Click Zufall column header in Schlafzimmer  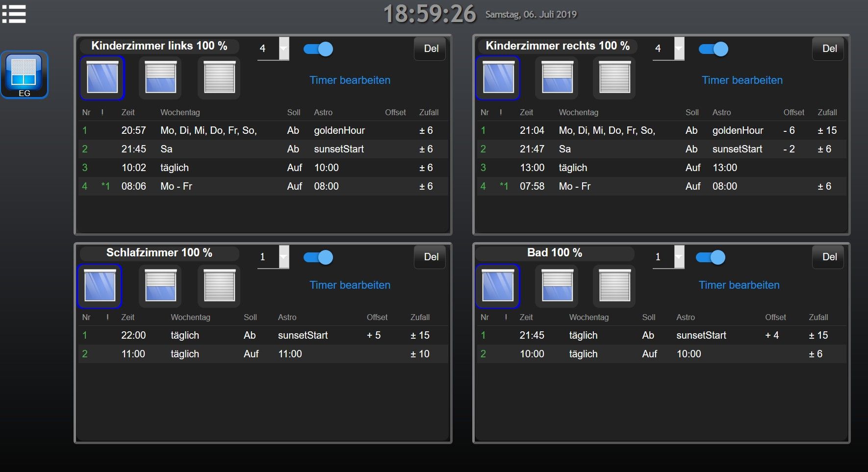pos(420,317)
